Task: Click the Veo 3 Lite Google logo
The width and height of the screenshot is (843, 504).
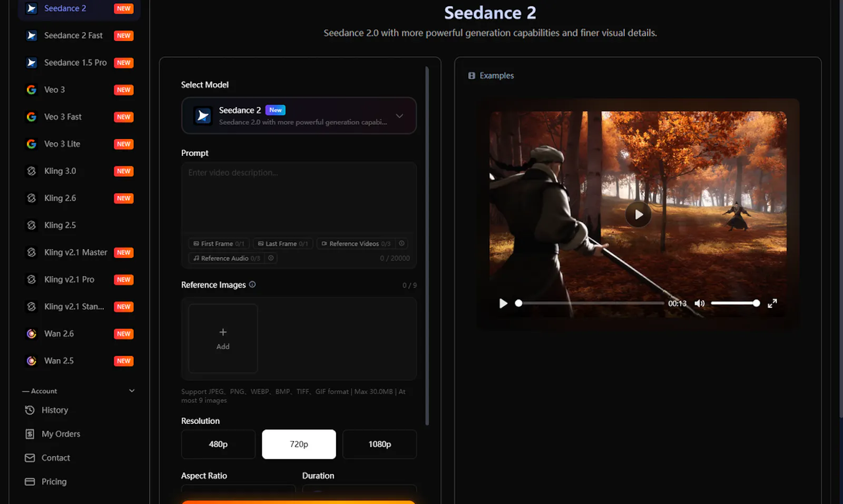Action: point(32,144)
